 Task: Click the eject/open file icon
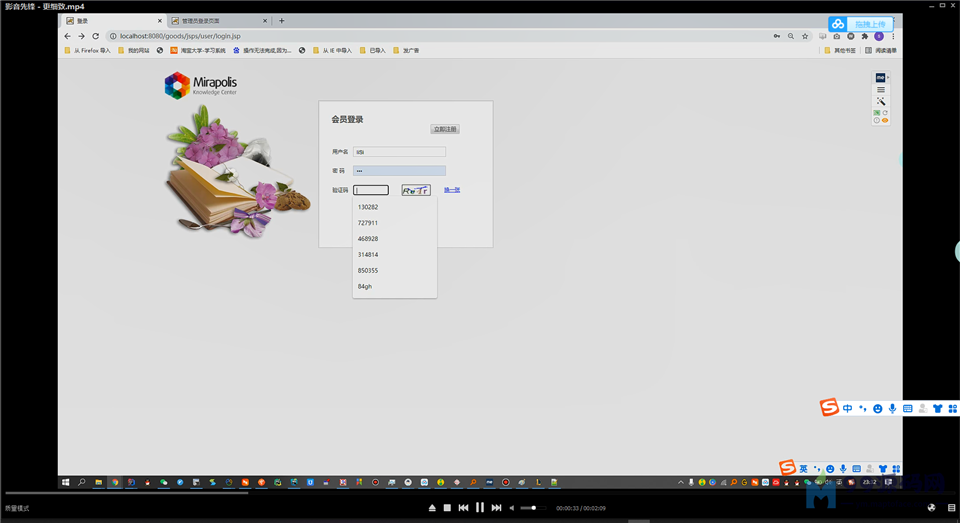tap(432, 508)
